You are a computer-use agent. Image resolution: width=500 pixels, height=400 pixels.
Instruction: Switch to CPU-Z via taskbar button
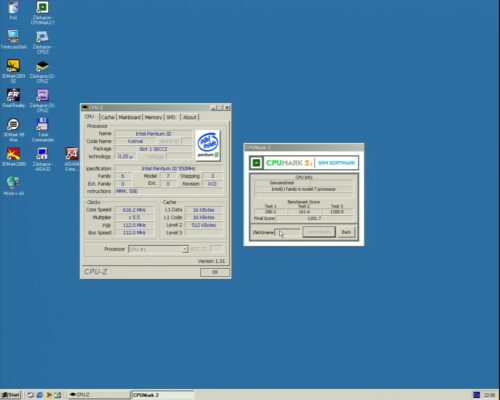(x=98, y=395)
